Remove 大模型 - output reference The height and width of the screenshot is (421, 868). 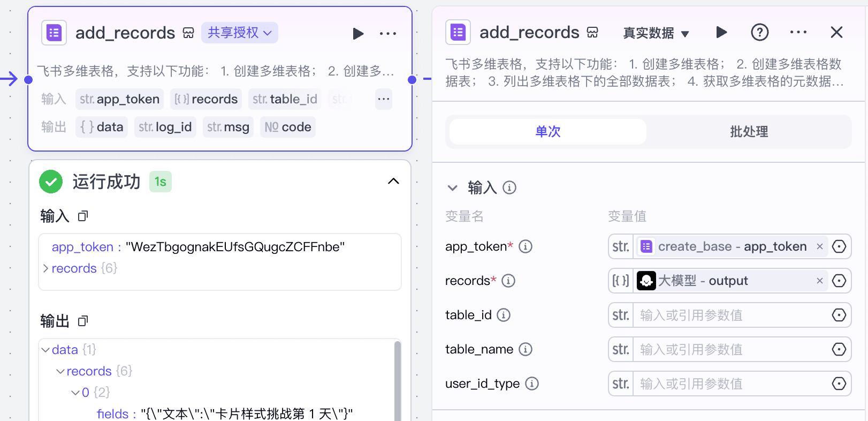(x=819, y=281)
